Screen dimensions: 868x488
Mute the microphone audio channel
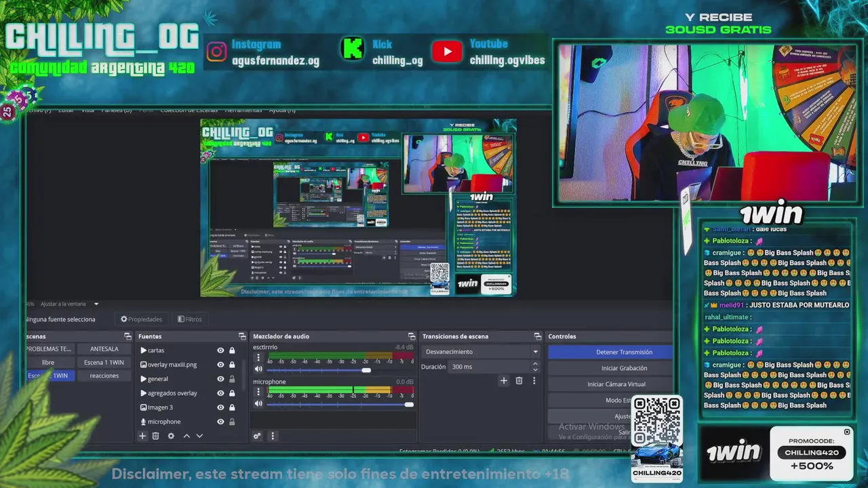pos(258,404)
